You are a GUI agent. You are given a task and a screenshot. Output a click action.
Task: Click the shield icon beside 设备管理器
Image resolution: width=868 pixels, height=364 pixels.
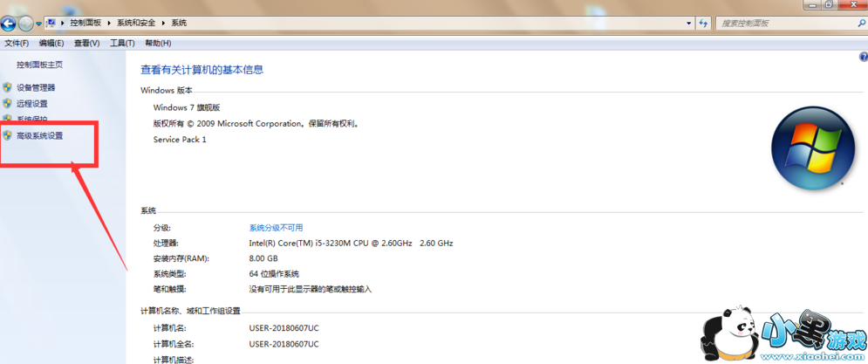pos(7,87)
